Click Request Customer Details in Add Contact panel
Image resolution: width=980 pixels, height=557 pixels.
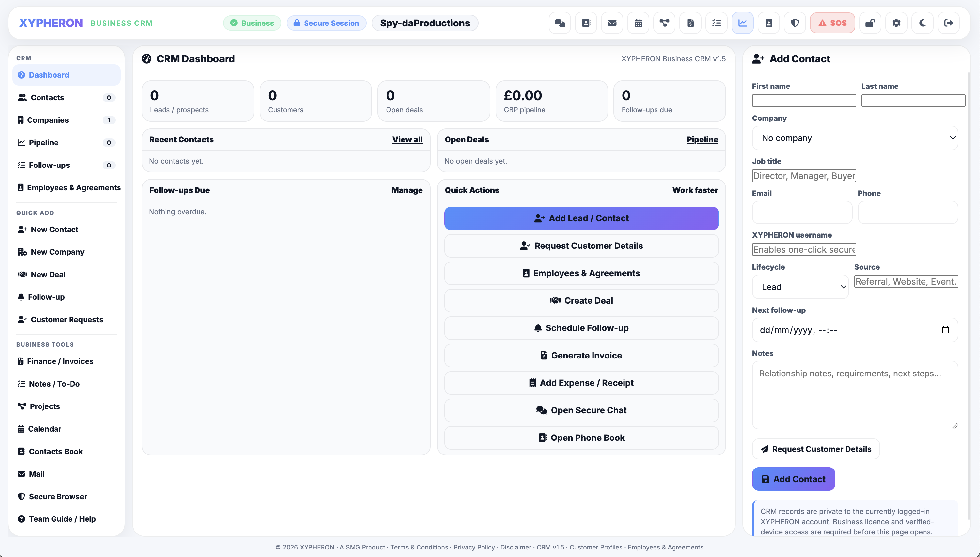tap(816, 449)
